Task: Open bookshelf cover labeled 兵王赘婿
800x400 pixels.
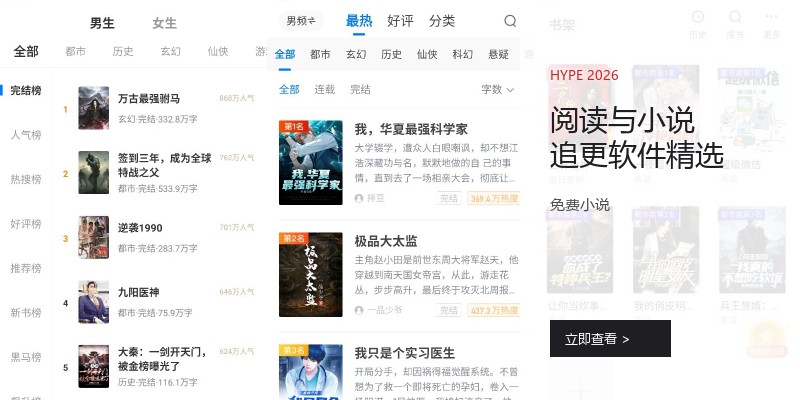Action: coord(752,250)
